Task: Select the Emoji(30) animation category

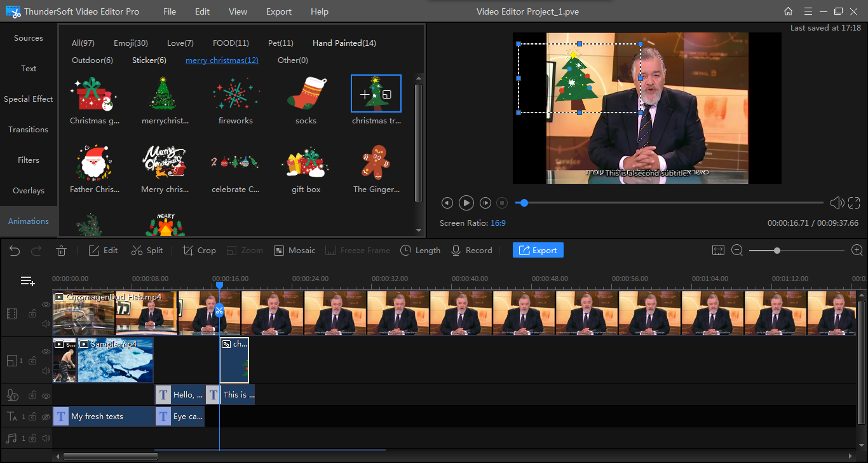Action: click(131, 43)
